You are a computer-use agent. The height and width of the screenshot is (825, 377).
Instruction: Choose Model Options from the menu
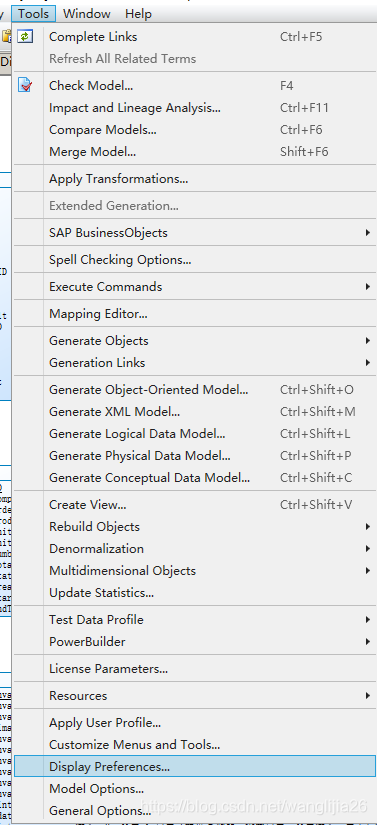click(195, 789)
